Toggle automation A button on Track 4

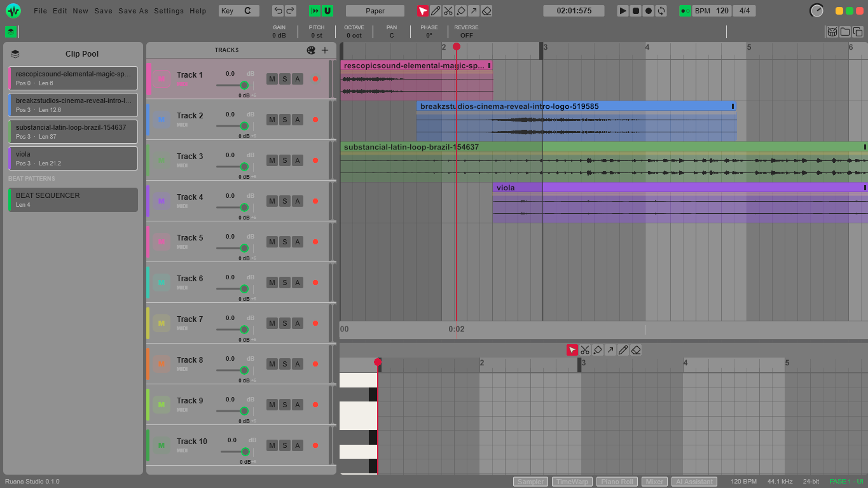point(298,201)
